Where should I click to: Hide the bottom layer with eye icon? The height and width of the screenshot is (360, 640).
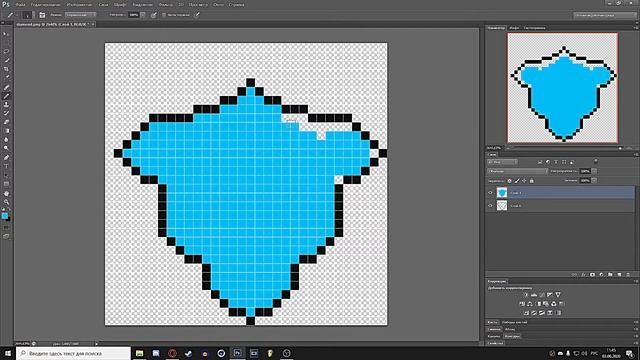(491, 206)
